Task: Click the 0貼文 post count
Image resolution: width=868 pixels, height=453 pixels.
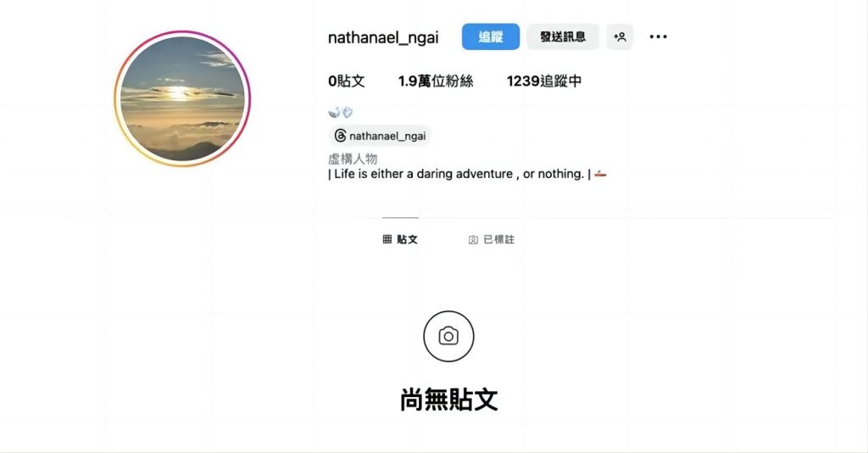Action: pos(347,81)
